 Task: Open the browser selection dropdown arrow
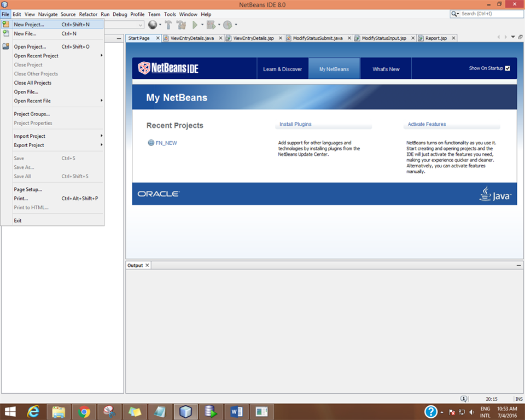click(160, 25)
